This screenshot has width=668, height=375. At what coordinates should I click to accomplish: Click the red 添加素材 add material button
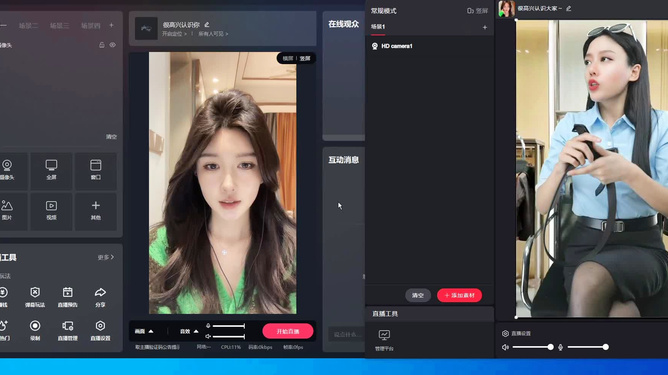click(459, 295)
